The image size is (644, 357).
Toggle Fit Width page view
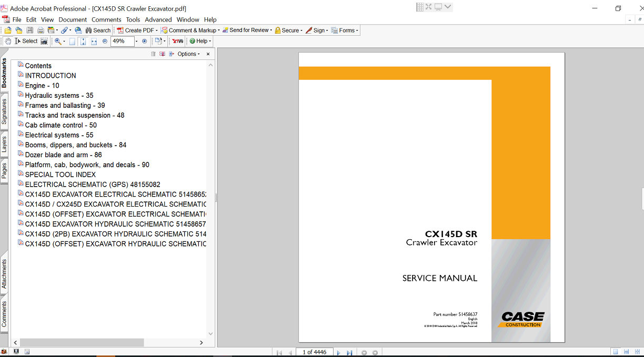coord(94,41)
